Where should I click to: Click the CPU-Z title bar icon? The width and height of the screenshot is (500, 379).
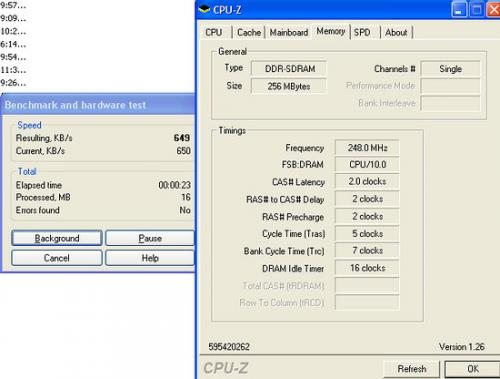coord(204,9)
